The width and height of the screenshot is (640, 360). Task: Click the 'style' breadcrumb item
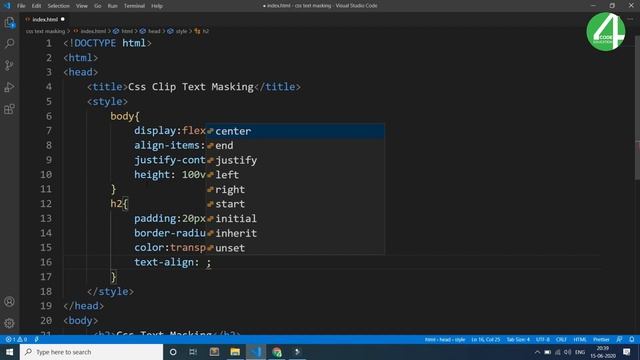[181, 31]
